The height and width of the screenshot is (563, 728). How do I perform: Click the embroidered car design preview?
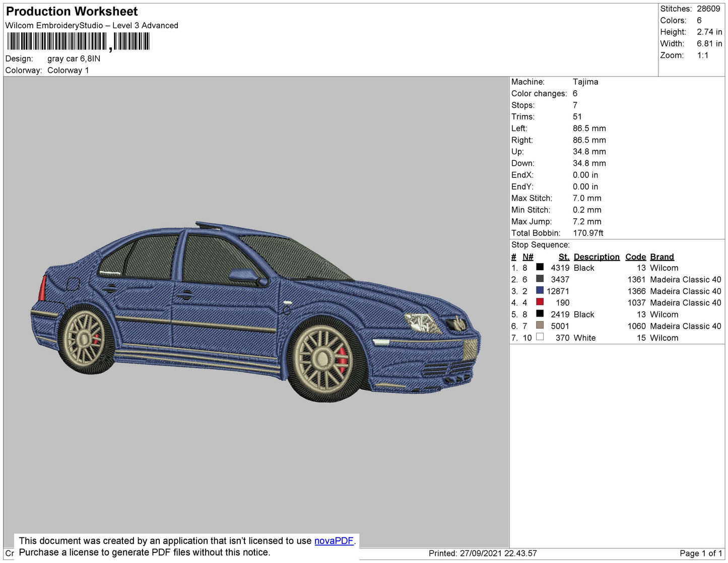pyautogui.click(x=255, y=311)
